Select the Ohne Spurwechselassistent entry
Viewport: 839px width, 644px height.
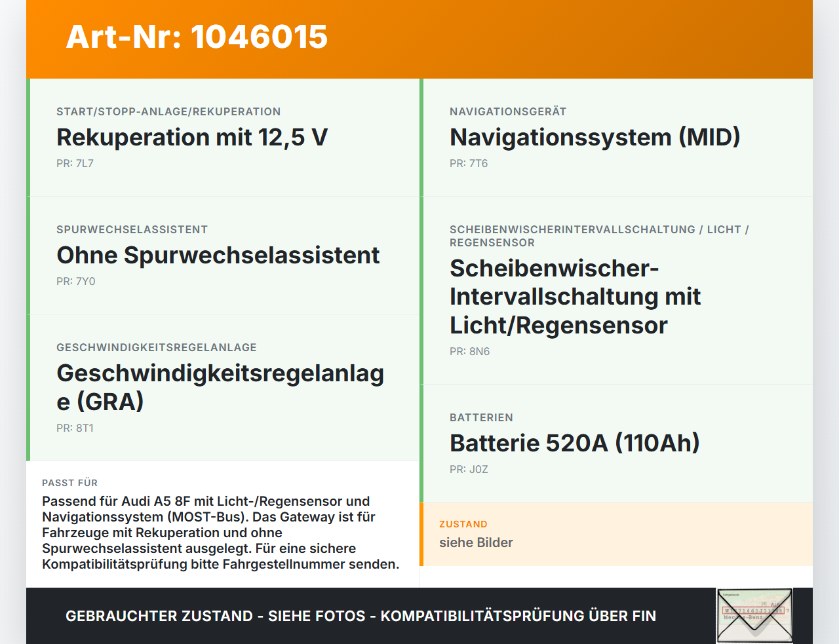(x=223, y=256)
